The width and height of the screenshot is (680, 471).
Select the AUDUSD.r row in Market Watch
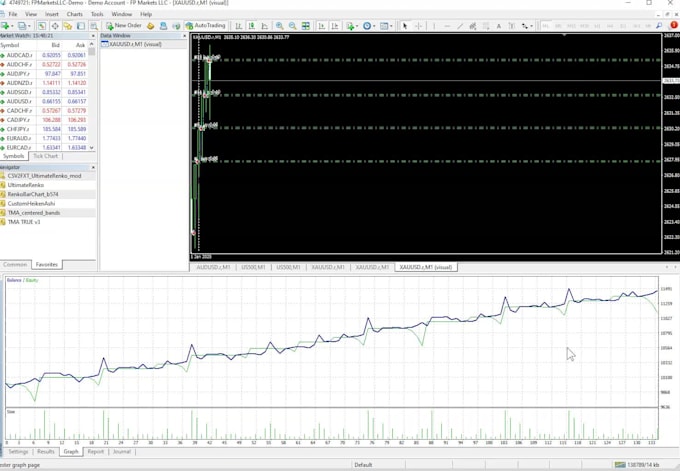click(x=43, y=101)
